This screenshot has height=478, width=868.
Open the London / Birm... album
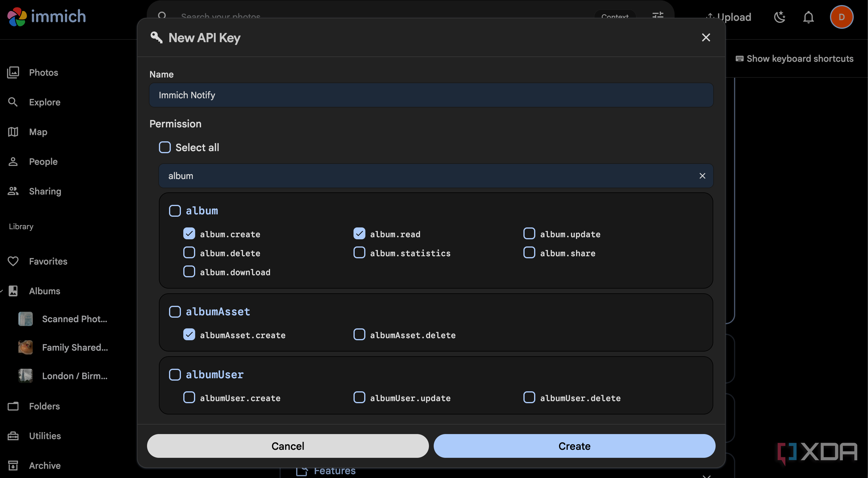tap(63, 376)
